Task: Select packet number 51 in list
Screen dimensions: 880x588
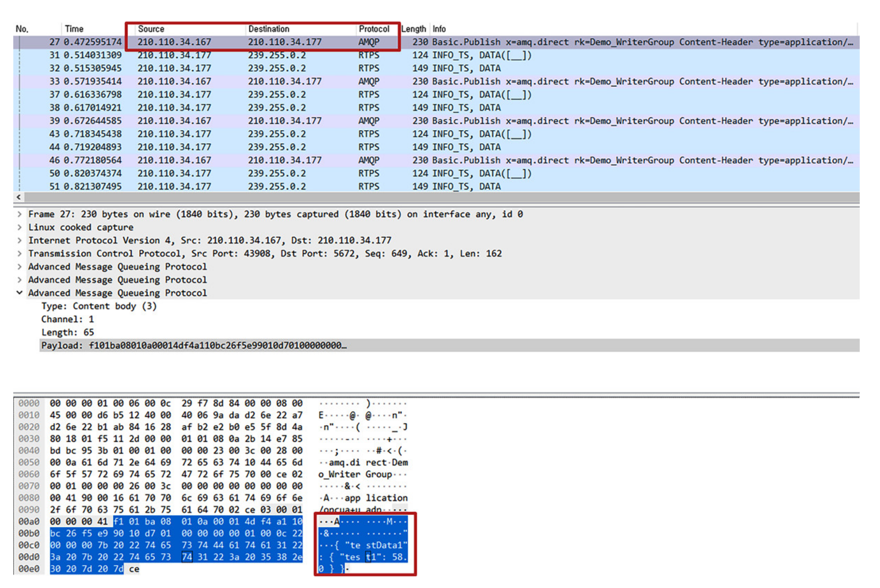Action: (x=436, y=186)
